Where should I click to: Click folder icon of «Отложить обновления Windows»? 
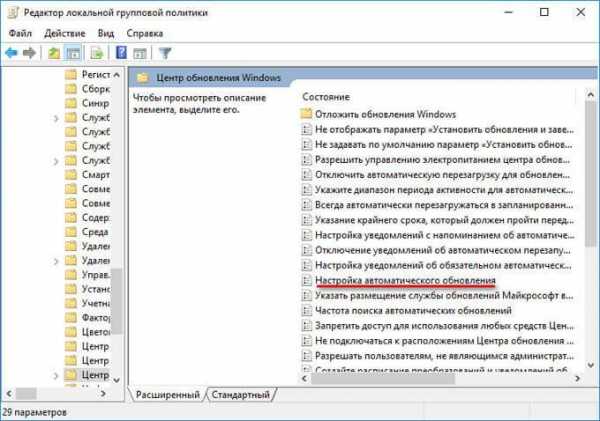point(306,114)
